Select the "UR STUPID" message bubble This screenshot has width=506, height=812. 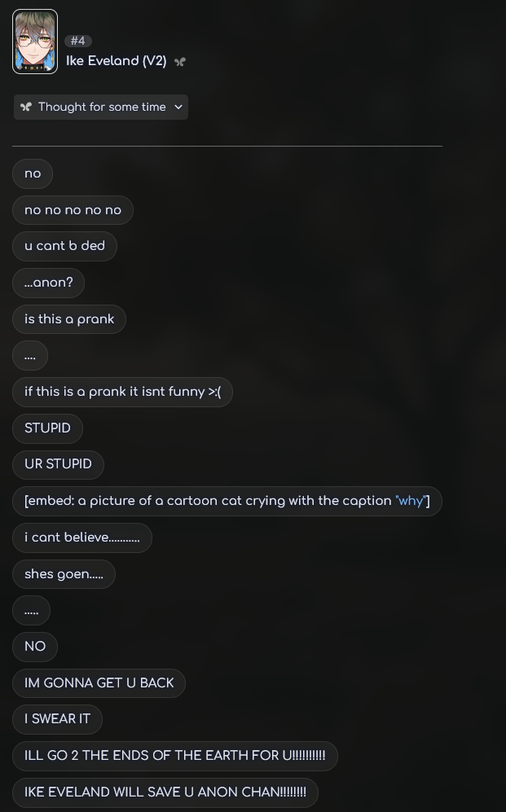58,464
